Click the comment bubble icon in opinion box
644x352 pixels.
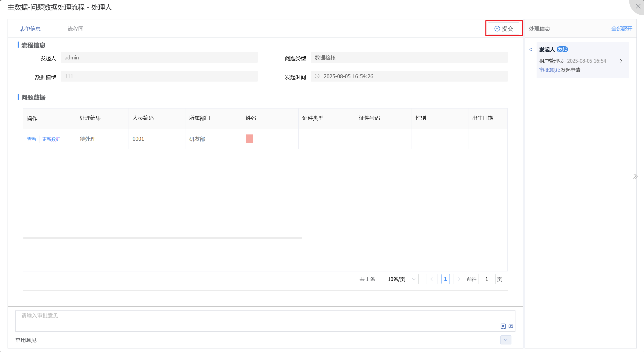511,326
